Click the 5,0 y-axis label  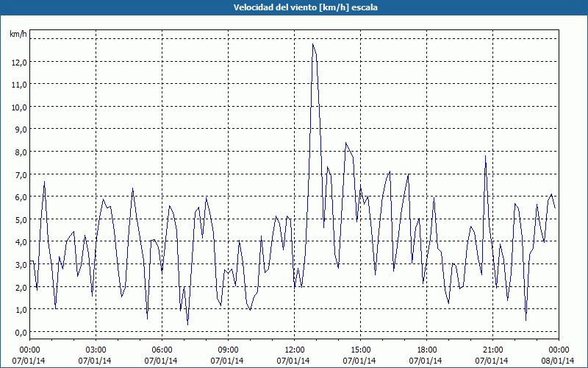(x=21, y=219)
